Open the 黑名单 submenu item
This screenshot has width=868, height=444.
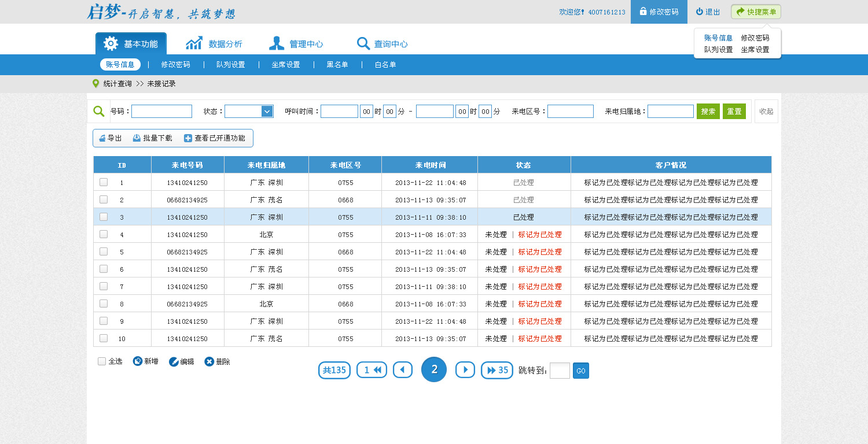point(337,65)
